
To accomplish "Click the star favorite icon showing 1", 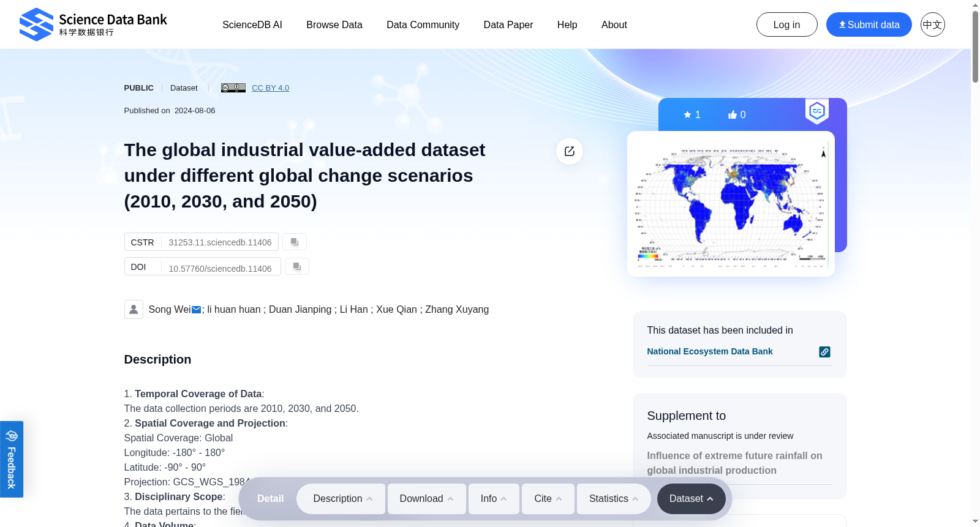I will click(x=688, y=114).
